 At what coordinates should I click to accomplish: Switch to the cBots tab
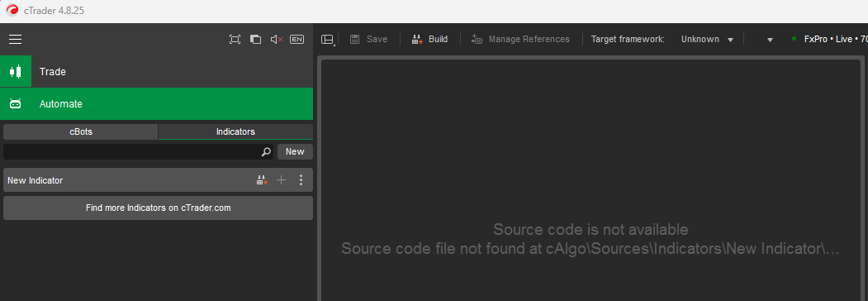(81, 132)
